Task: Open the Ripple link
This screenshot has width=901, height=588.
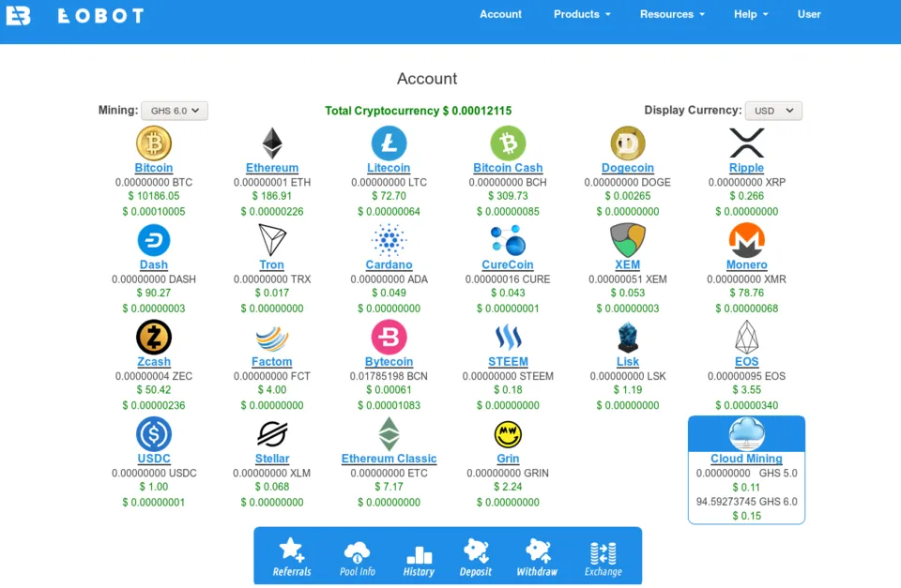Action: [746, 168]
